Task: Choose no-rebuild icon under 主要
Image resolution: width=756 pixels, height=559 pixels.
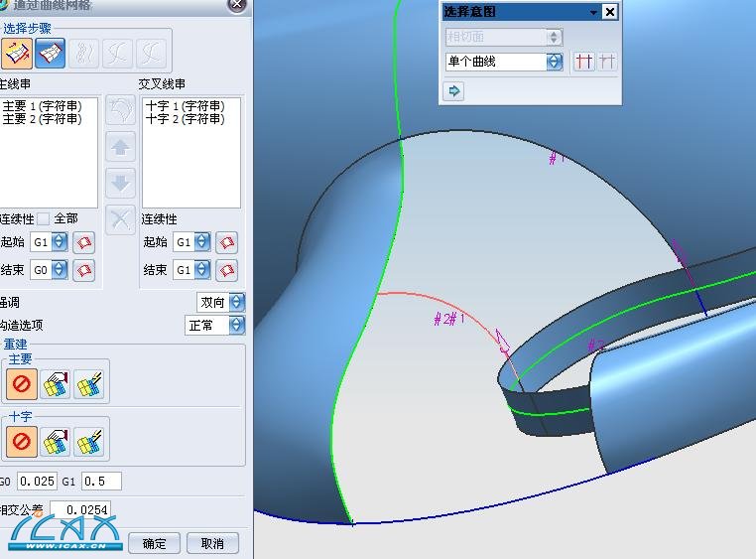Action: [x=22, y=384]
